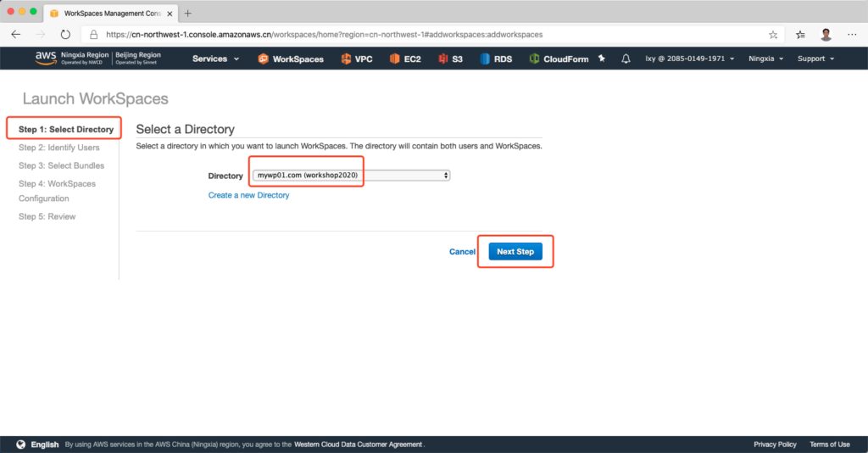Screen dimensions: 868x453
Task: Open the Support dropdown menu
Action: click(815, 59)
